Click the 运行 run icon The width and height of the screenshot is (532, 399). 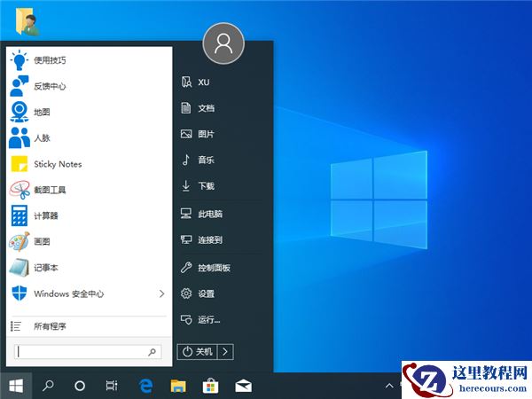[186, 319]
